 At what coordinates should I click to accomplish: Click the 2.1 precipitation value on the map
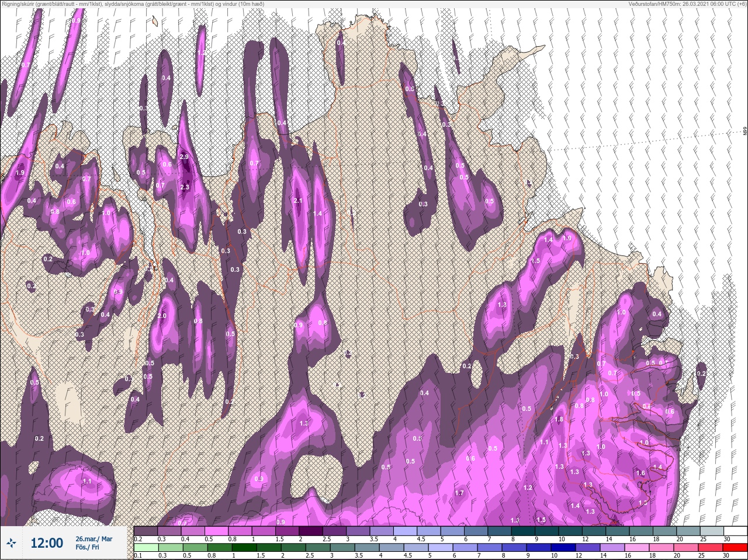tap(298, 201)
